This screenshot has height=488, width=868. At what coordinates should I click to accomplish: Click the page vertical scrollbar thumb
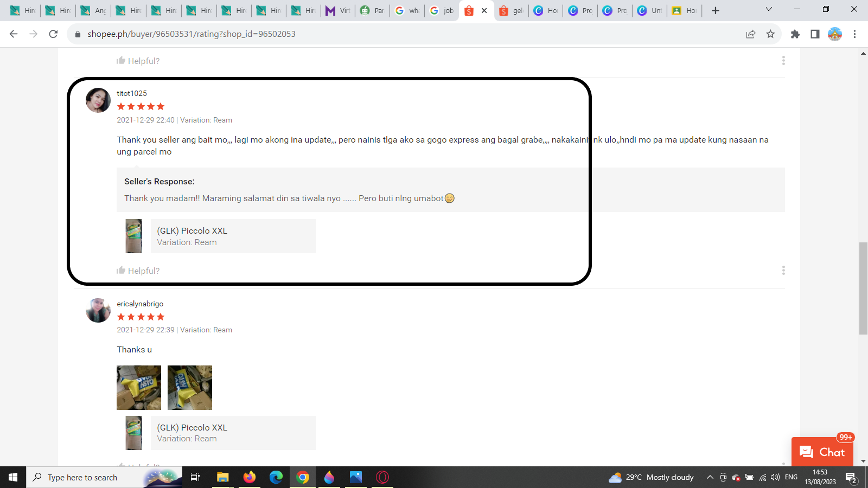(863, 288)
